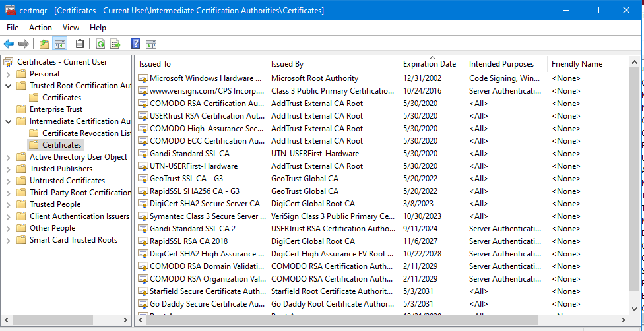Click the certmgr title bar application icon
The width and height of the screenshot is (644, 331).
pyautogui.click(x=11, y=11)
